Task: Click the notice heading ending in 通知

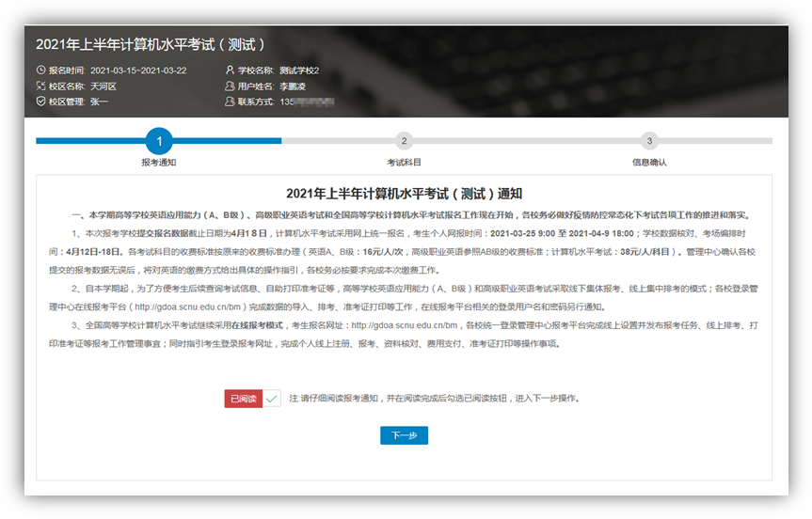Action: (x=404, y=193)
